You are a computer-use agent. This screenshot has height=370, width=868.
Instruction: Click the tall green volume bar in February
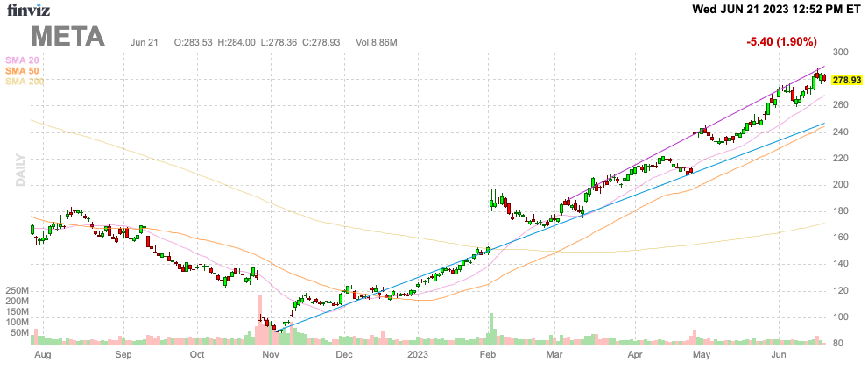point(492,328)
